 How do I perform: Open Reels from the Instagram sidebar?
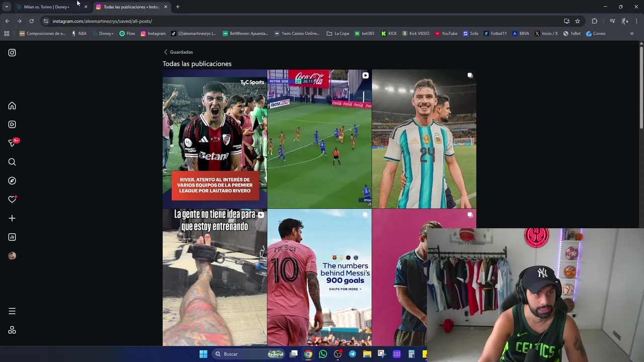pyautogui.click(x=12, y=125)
